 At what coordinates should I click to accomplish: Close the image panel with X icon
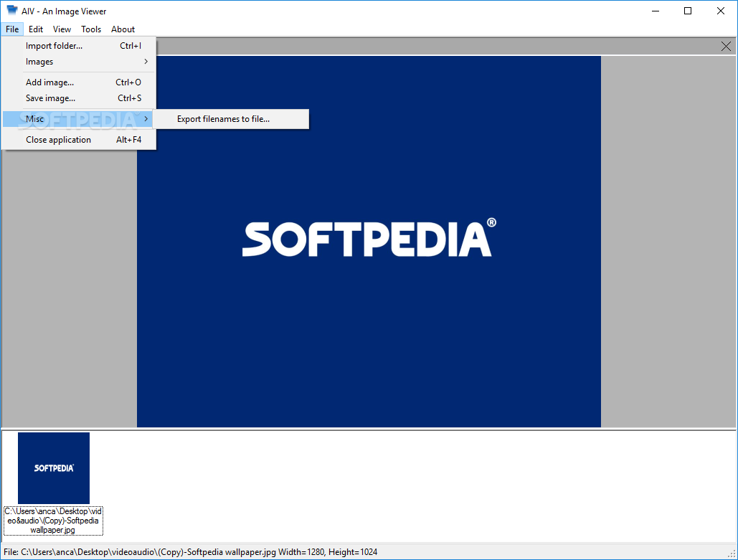pyautogui.click(x=726, y=46)
